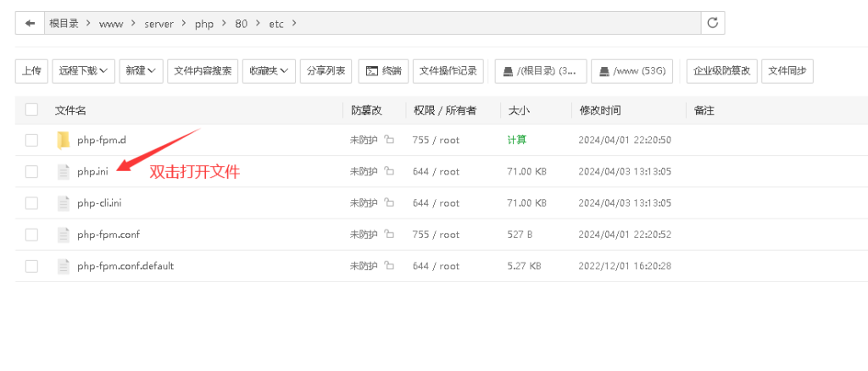The width and height of the screenshot is (868, 371).
Task: Open the 终端 terminal button
Action: [x=383, y=72]
